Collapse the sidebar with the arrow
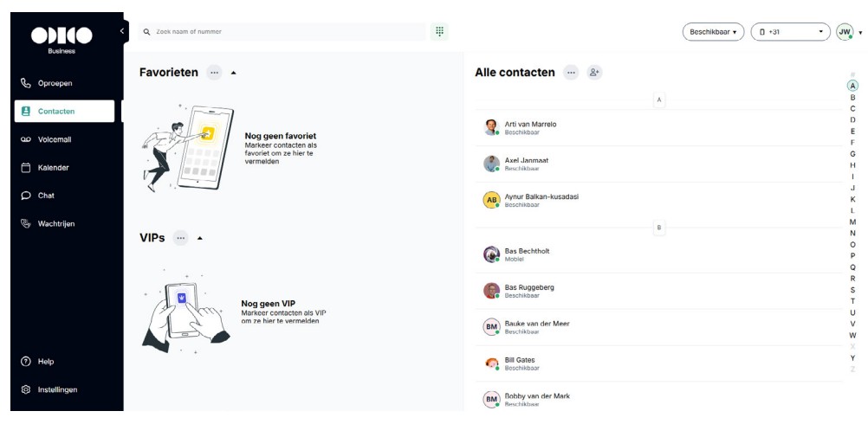The width and height of the screenshot is (868, 424). coord(122,31)
